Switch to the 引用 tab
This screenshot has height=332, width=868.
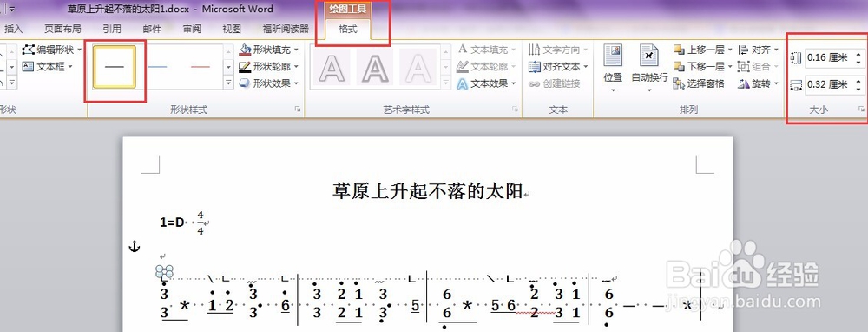112,29
